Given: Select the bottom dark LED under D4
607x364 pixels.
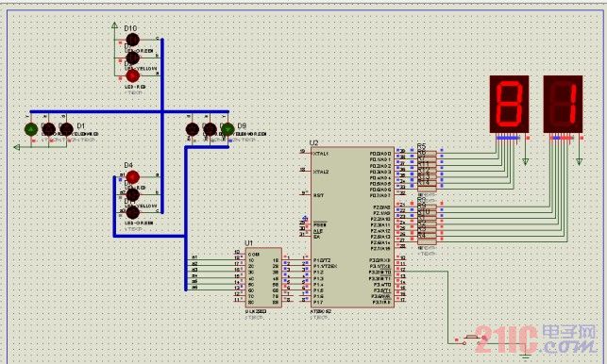Looking at the screenshot, I should [x=132, y=212].
